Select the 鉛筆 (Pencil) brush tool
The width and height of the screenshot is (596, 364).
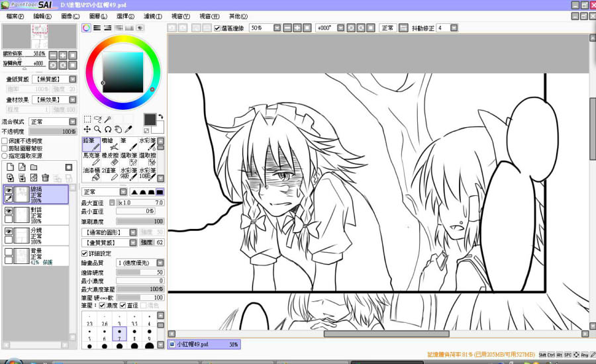(90, 144)
